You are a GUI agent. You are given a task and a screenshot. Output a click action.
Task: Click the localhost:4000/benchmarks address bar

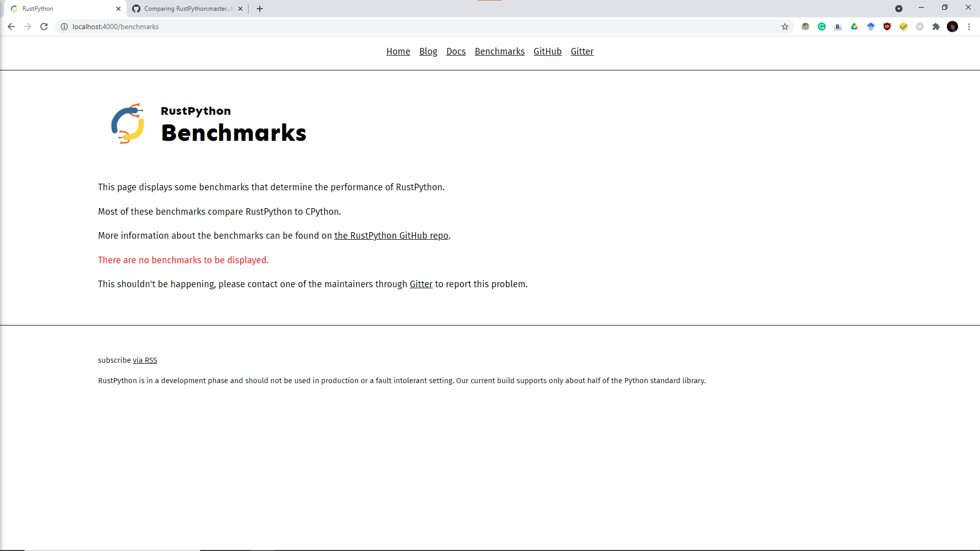[x=424, y=27]
